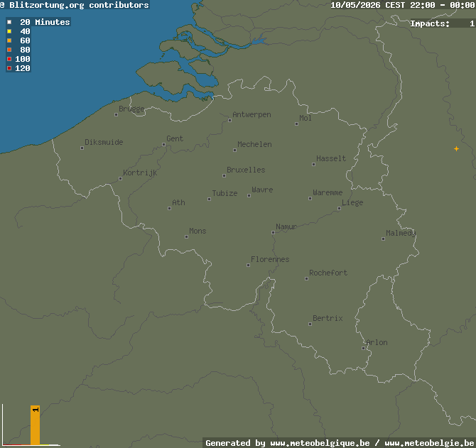Click the orange 60 minutes legend swatch
This screenshot has width=476, height=448.
[9, 40]
